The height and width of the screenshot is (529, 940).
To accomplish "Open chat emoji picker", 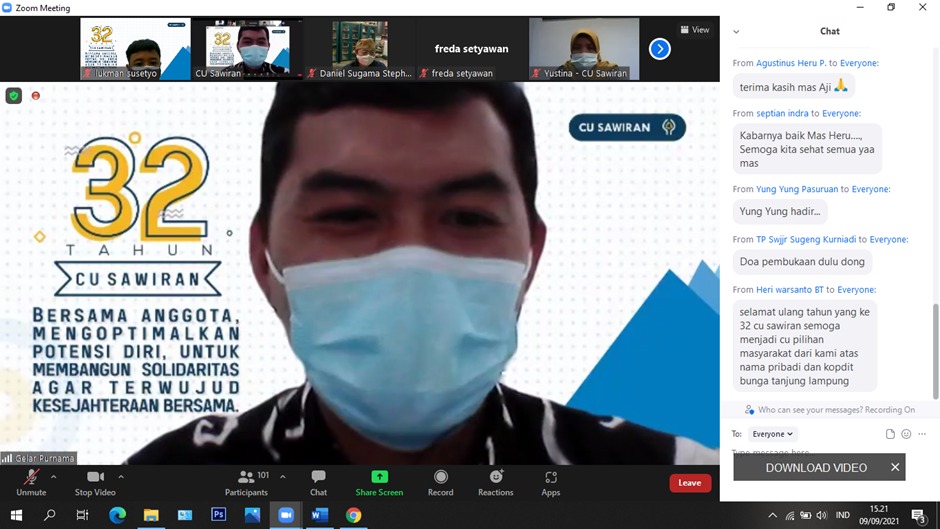I will point(906,434).
